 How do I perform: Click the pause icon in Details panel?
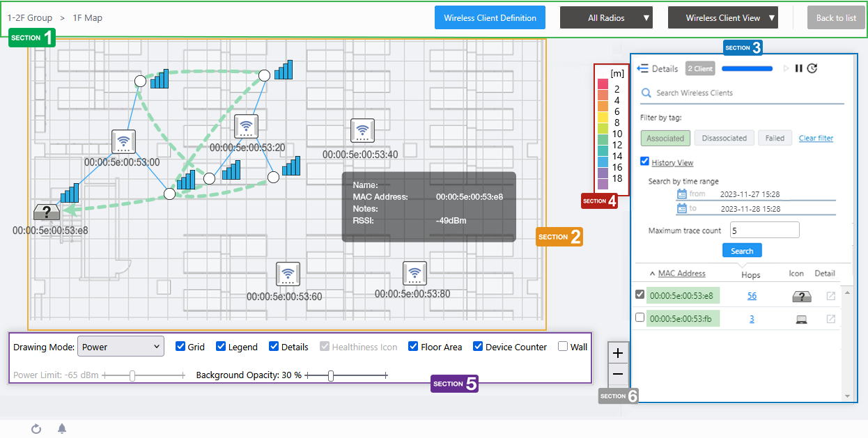pyautogui.click(x=799, y=68)
